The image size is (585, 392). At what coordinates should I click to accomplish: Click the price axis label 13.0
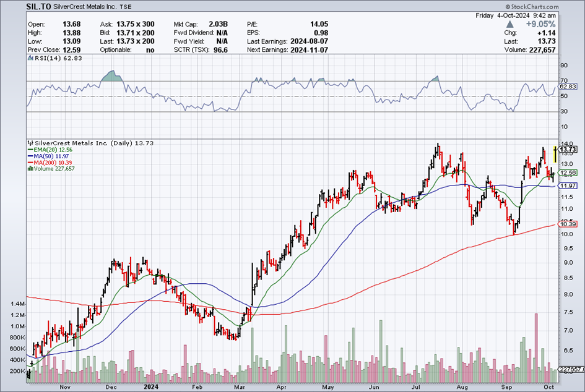coord(566,164)
